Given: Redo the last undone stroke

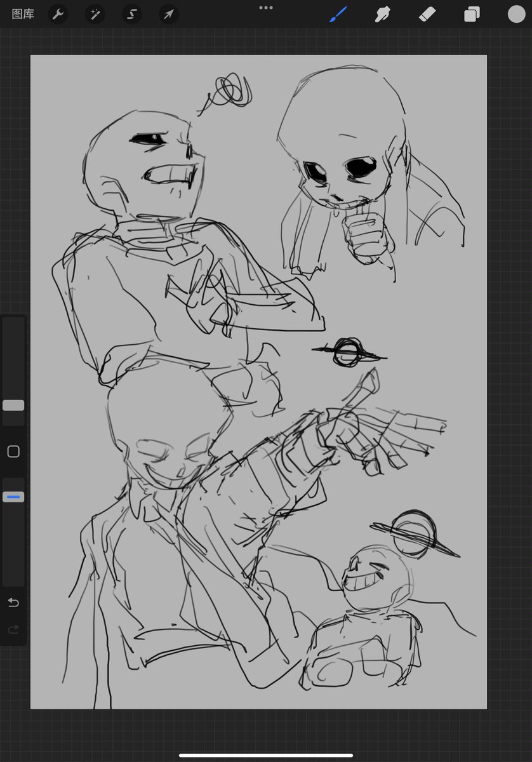Looking at the screenshot, I should click(13, 629).
